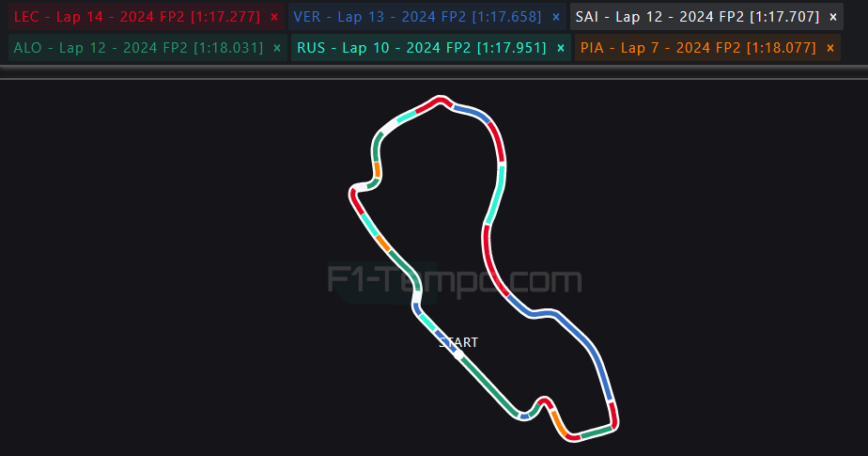Click the START label on track map

click(x=458, y=342)
